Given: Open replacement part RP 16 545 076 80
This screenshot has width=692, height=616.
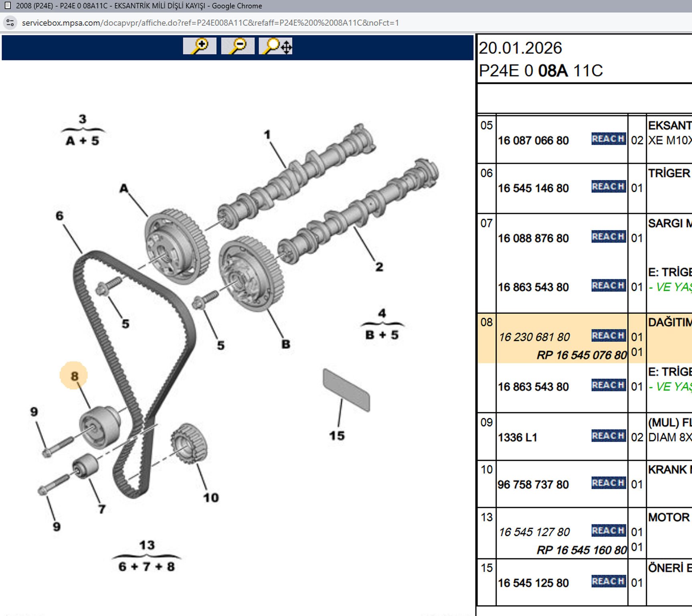Looking at the screenshot, I should click(x=581, y=355).
